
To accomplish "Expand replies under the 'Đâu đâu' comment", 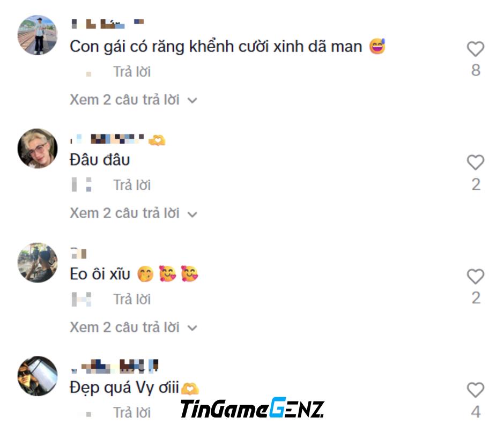I will tap(134, 213).
